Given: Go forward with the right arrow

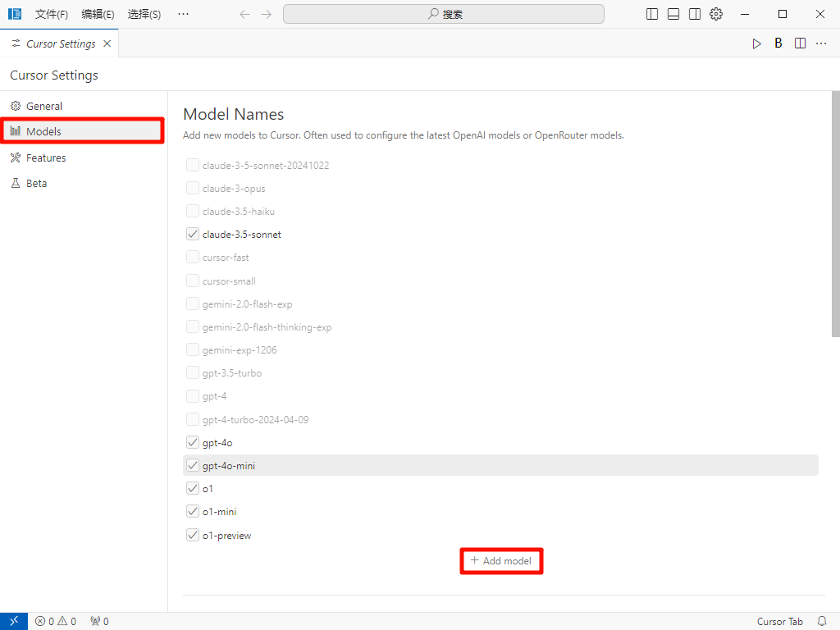Looking at the screenshot, I should pos(267,15).
